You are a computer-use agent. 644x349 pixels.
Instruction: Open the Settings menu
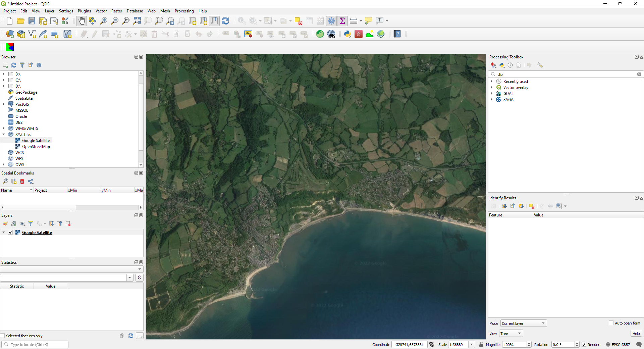click(66, 11)
